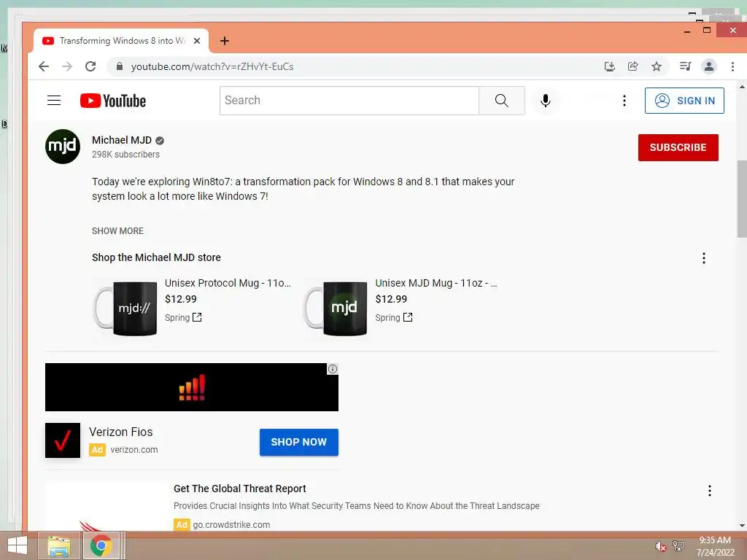747x560 pixels.
Task: Click the page vertical scrollbar thumb
Action: (x=742, y=199)
